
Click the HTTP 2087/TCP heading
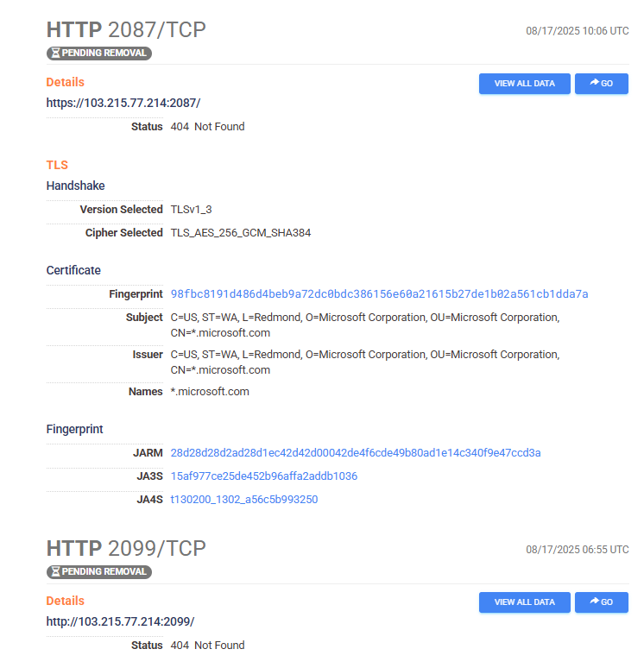(126, 30)
